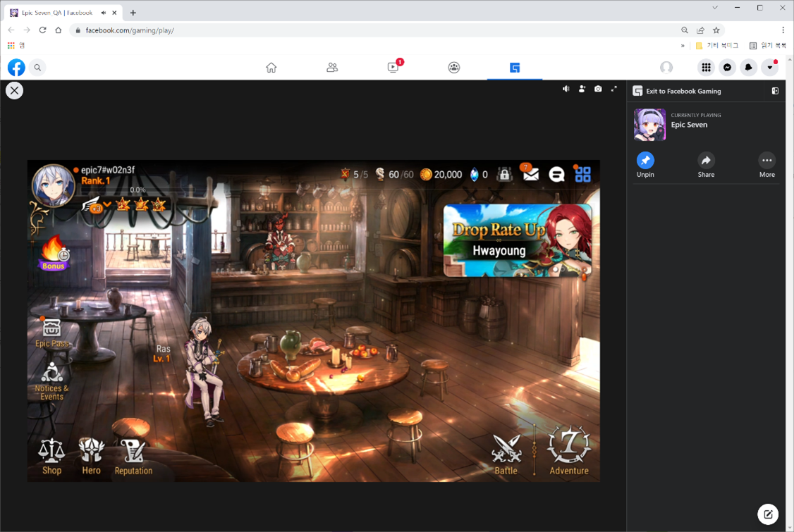794x532 pixels.
Task: Open the browser tab search dropdown
Action: [715, 8]
